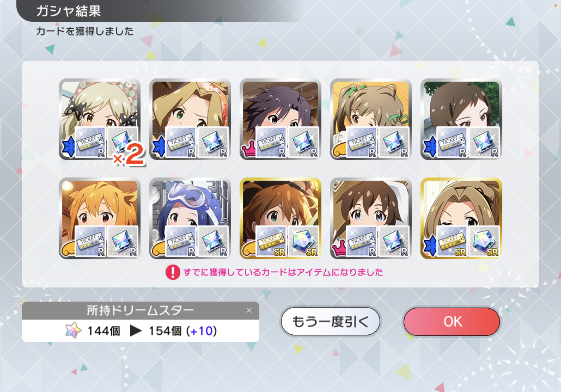Select the card with green hair ribbons
Screen dimensions: 561x392
[x=371, y=119]
